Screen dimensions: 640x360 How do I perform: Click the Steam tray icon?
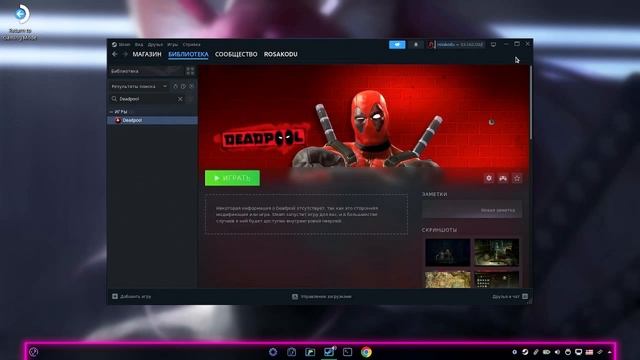pos(525,352)
